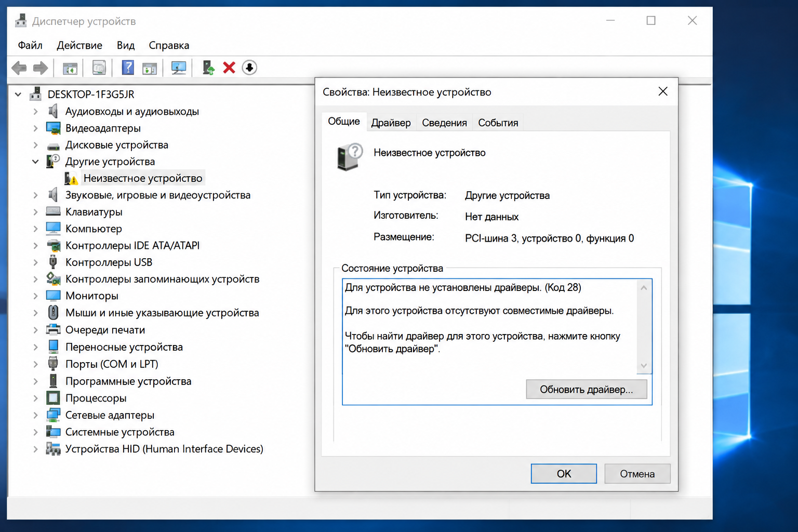
Task: Expand the Видеоадаптеры category
Action: point(35,128)
